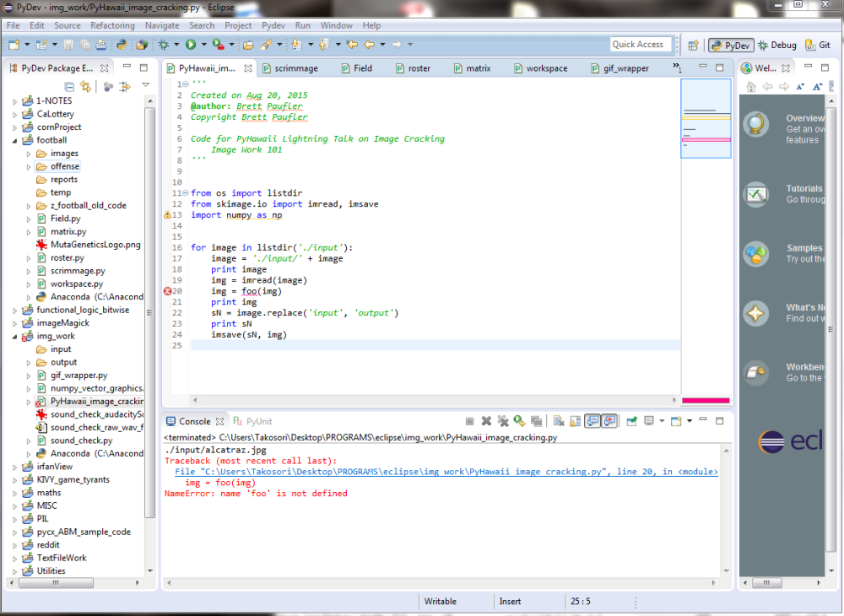Switch to Debug perspective
The image size is (844, 616).
(x=777, y=46)
